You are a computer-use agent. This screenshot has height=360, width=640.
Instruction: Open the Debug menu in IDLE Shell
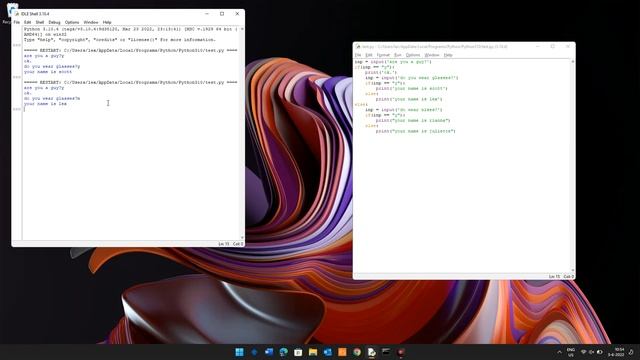(54, 22)
